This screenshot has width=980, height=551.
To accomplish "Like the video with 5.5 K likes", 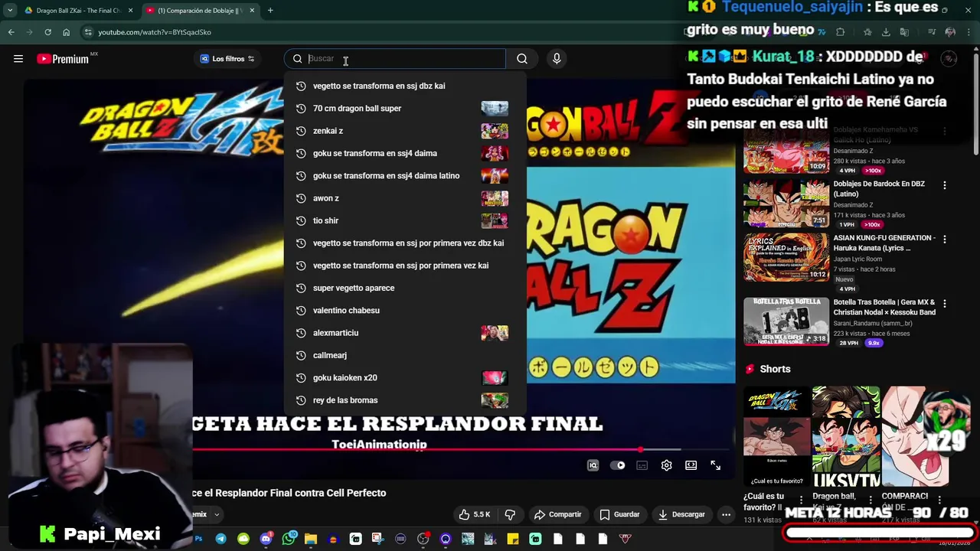I will click(475, 514).
